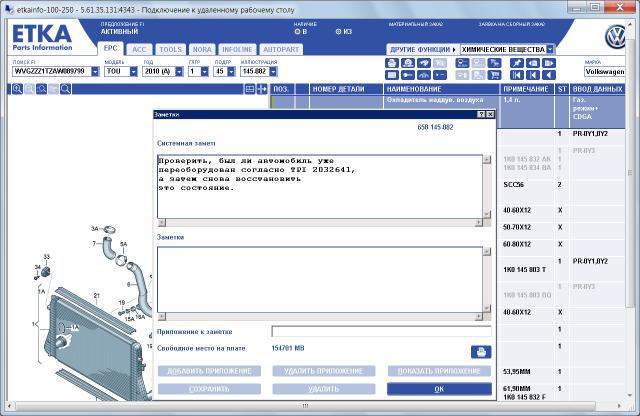Click the Сохранить button
The image size is (640, 416).
point(209,389)
